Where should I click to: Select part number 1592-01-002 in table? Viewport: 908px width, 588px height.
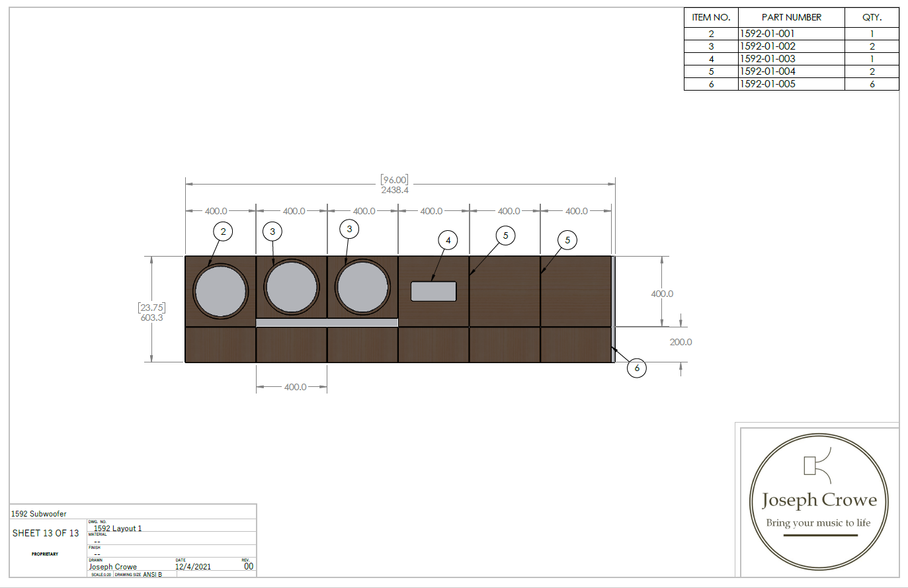(767, 46)
